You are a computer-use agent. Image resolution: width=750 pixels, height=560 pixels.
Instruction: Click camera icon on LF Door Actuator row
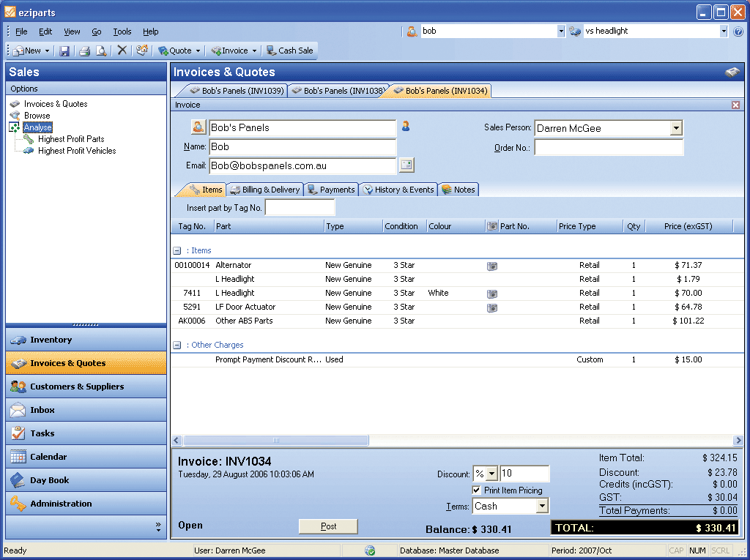point(491,307)
